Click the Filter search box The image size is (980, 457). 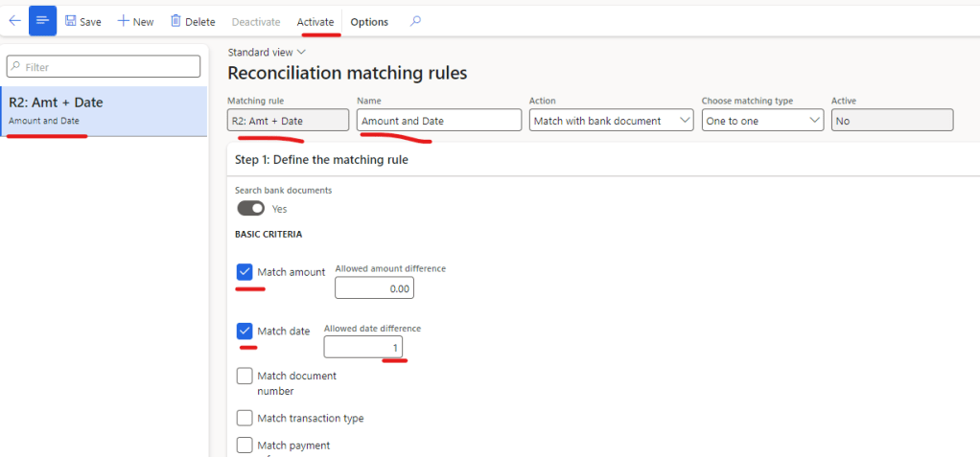tap(104, 67)
